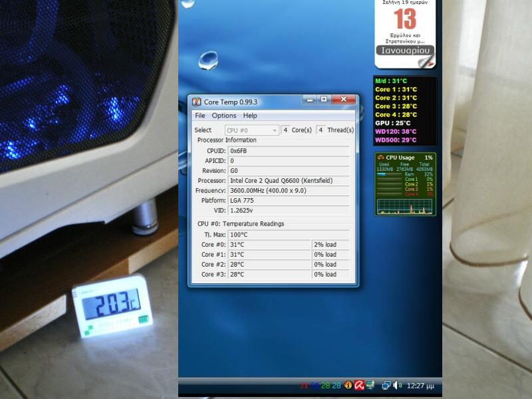Click the Core #2 temperature 28°C

coord(269,264)
